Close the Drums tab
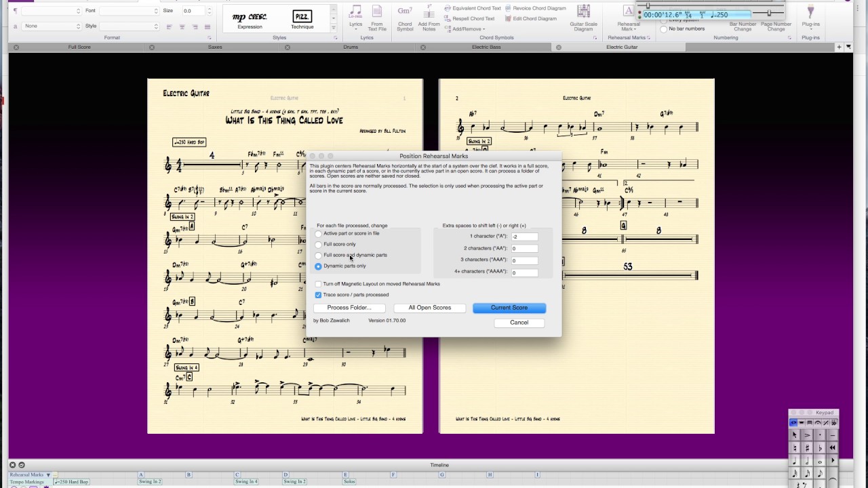The width and height of the screenshot is (868, 488). click(288, 47)
